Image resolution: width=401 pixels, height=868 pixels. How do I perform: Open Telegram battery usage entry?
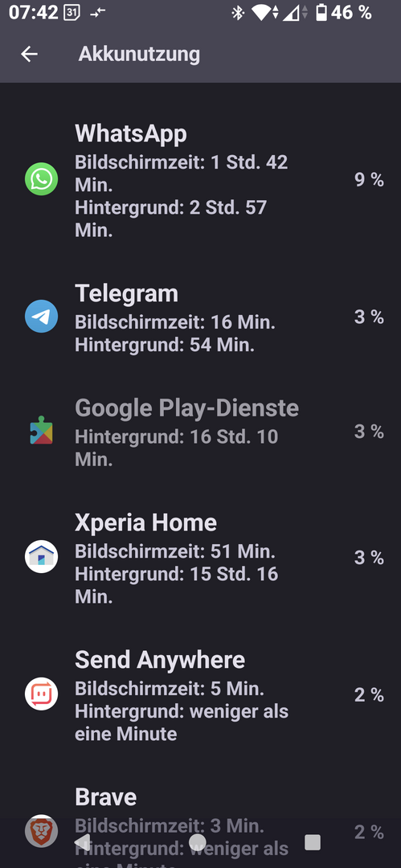click(201, 317)
